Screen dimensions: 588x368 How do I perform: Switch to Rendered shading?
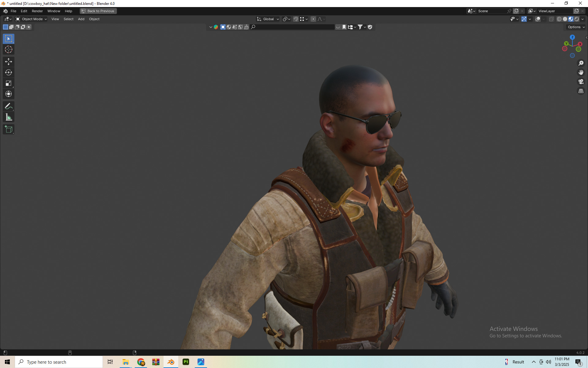577,19
